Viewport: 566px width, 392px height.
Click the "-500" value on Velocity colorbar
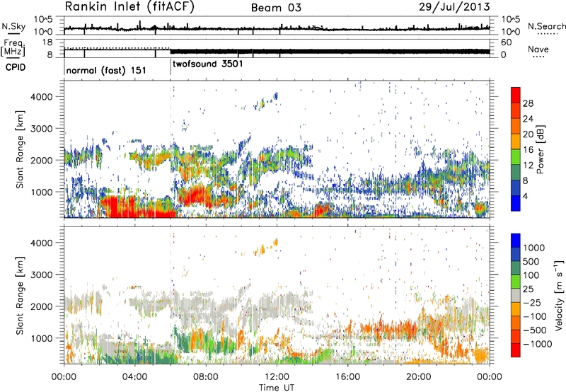coord(535,330)
